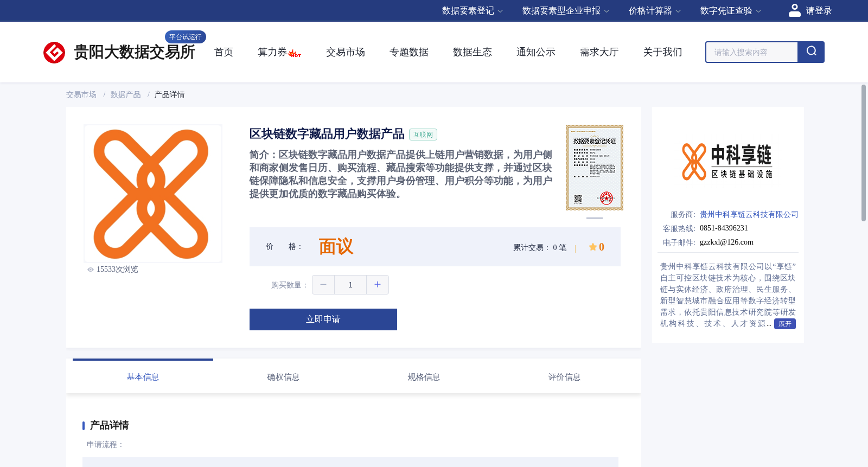868x467 pixels.
Task: Open the 关于我们 menu item
Action: (x=663, y=52)
